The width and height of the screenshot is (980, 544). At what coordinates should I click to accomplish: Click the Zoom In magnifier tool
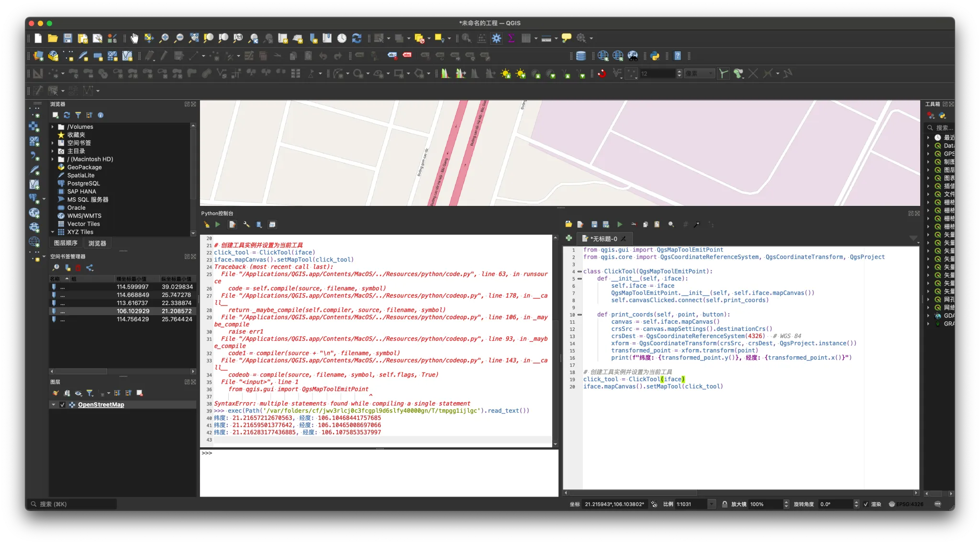(x=164, y=38)
